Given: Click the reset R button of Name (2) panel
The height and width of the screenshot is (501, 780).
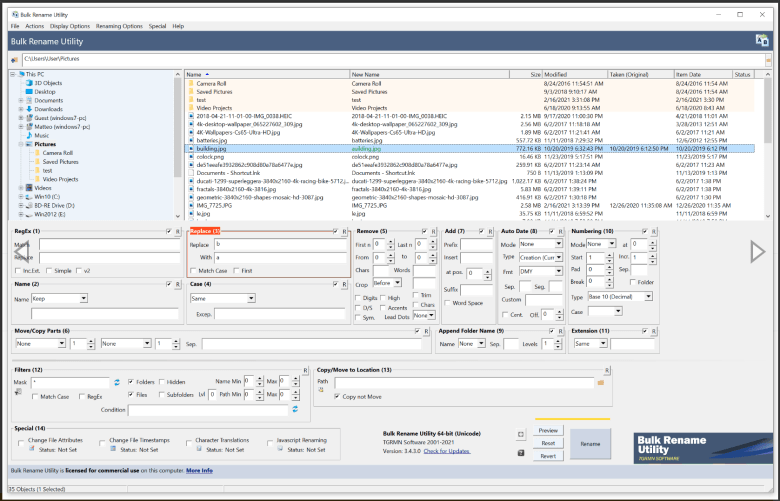Looking at the screenshot, I should click(178, 285).
